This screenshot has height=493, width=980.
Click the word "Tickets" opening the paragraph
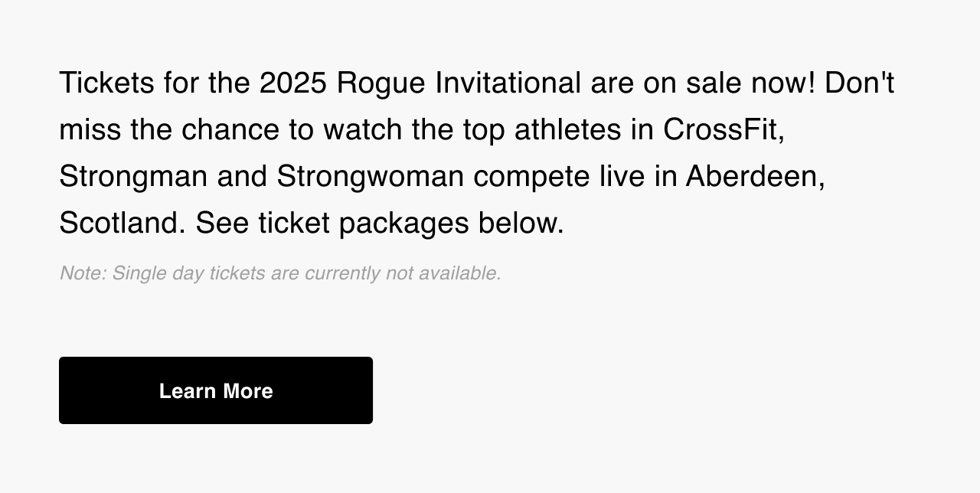[x=106, y=83]
